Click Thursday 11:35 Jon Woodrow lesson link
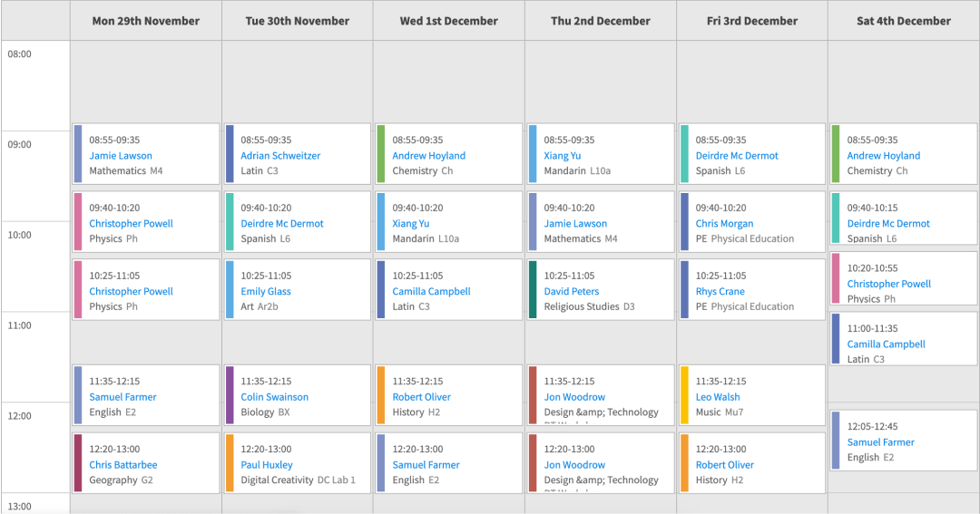The width and height of the screenshot is (980, 514). (574, 397)
